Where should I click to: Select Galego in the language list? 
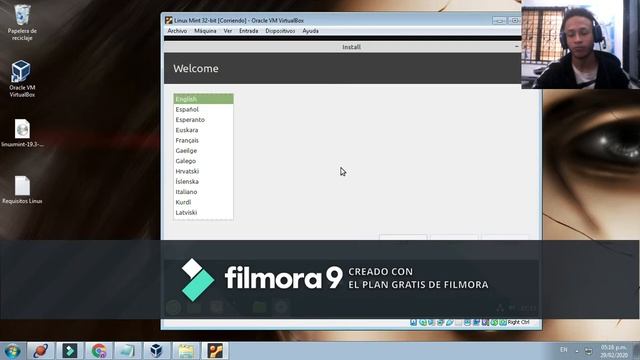point(203,161)
